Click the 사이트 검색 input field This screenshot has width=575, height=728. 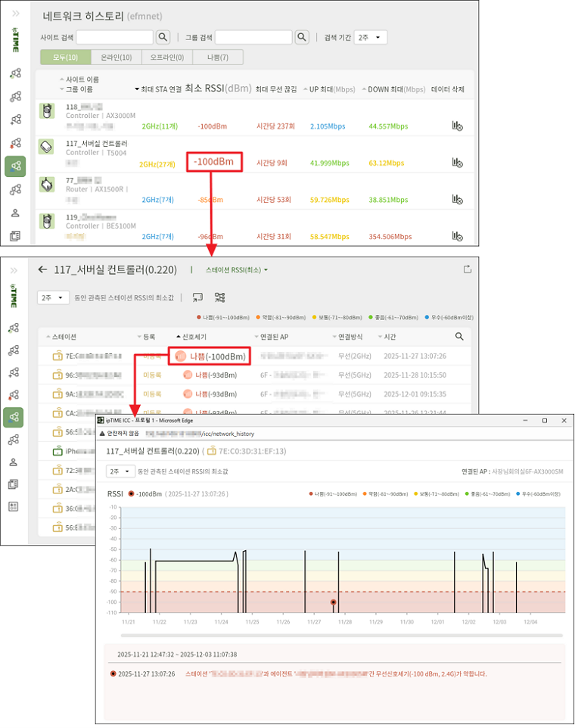click(x=115, y=37)
